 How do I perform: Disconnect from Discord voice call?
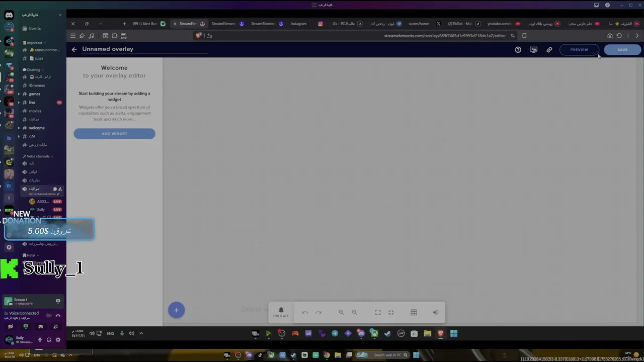(58, 316)
